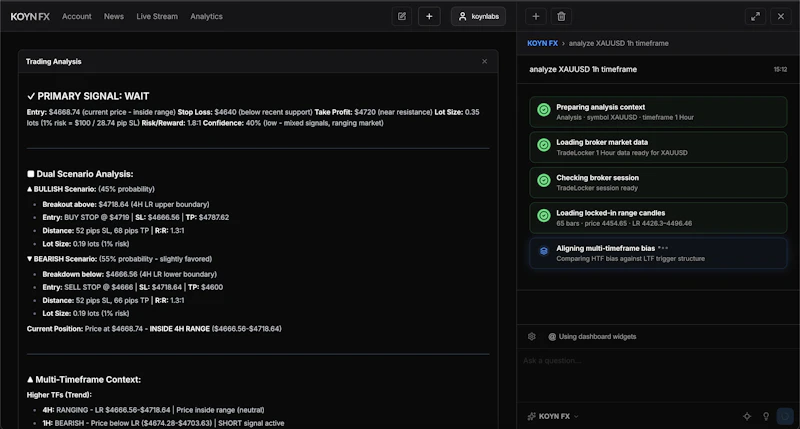Screen dimensions: 800x429
Task: Click the lightbulb suggestions icon
Action: (x=766, y=416)
